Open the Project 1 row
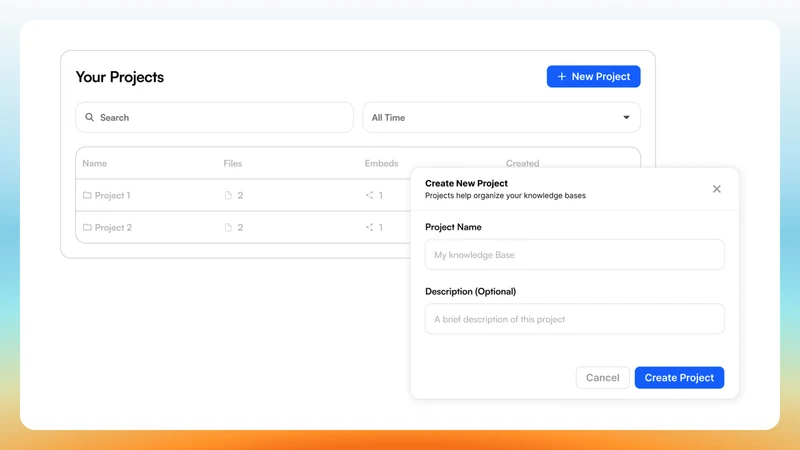Screen dimensions: 800x450 pos(243,195)
